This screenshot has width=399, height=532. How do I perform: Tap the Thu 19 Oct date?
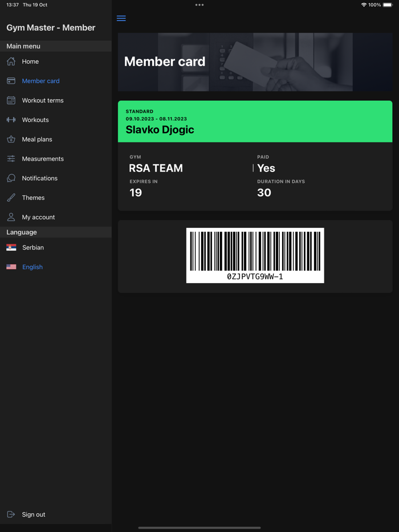click(35, 5)
